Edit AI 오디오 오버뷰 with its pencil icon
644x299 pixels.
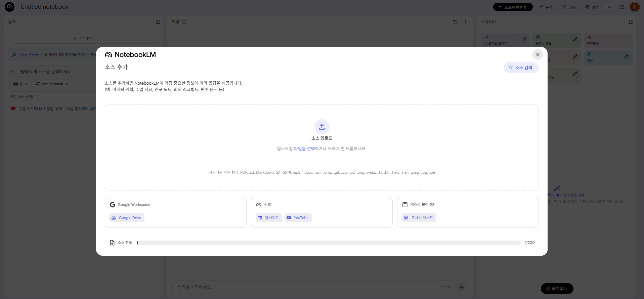(524, 39)
